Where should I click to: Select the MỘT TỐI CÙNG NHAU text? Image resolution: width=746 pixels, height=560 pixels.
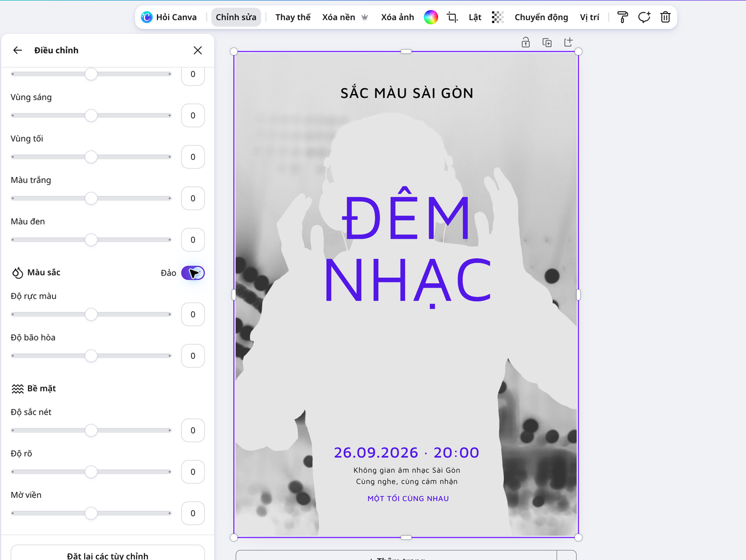point(408,498)
